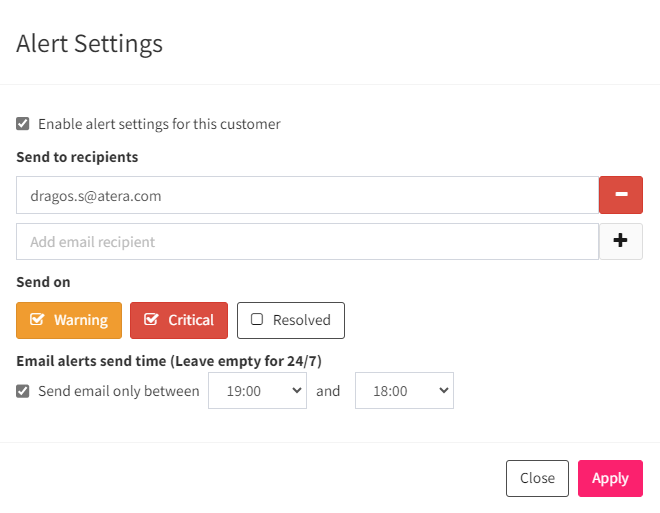Uncheck Enable alert settings for this customer
The width and height of the screenshot is (660, 513).
pos(23,124)
